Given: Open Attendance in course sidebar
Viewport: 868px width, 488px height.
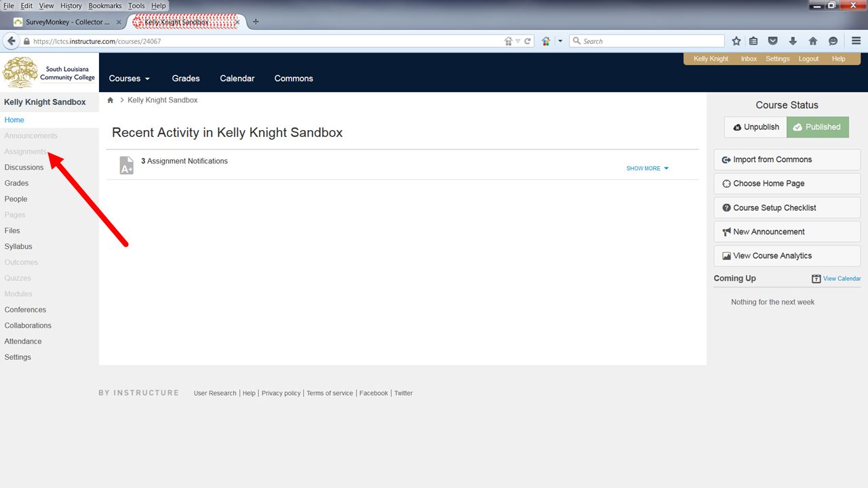Looking at the screenshot, I should (23, 342).
